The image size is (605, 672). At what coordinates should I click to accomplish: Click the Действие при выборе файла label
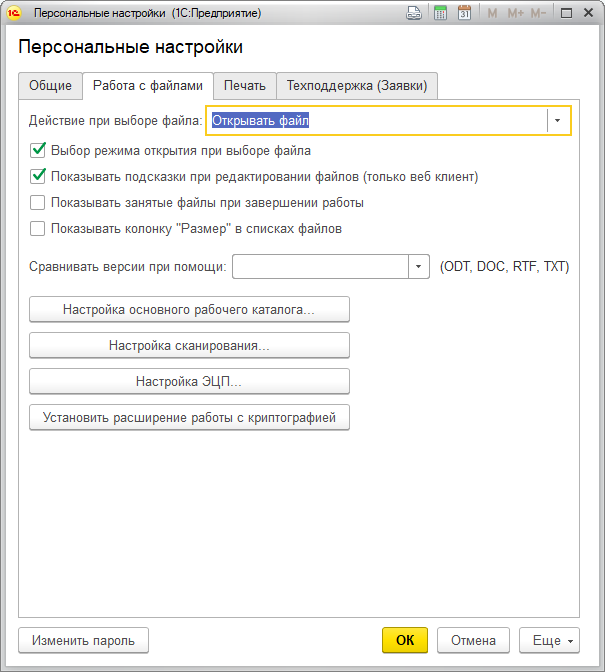point(115,121)
